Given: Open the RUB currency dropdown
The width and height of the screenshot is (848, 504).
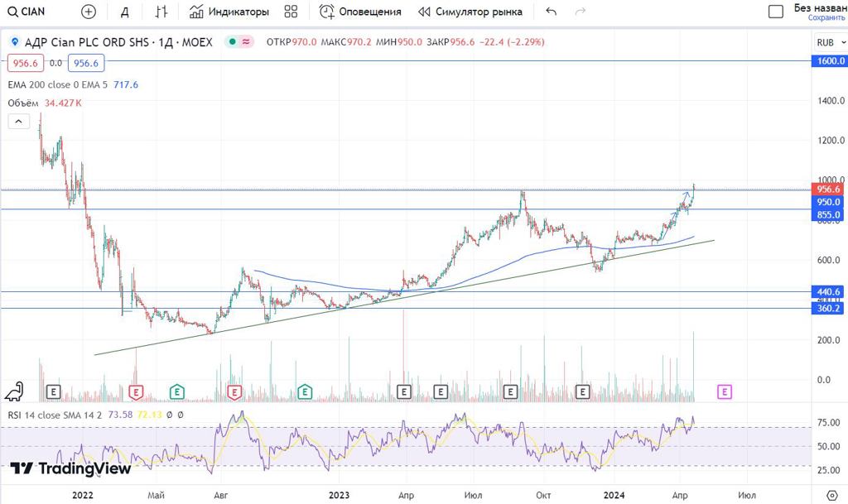Looking at the screenshot, I should (829, 42).
